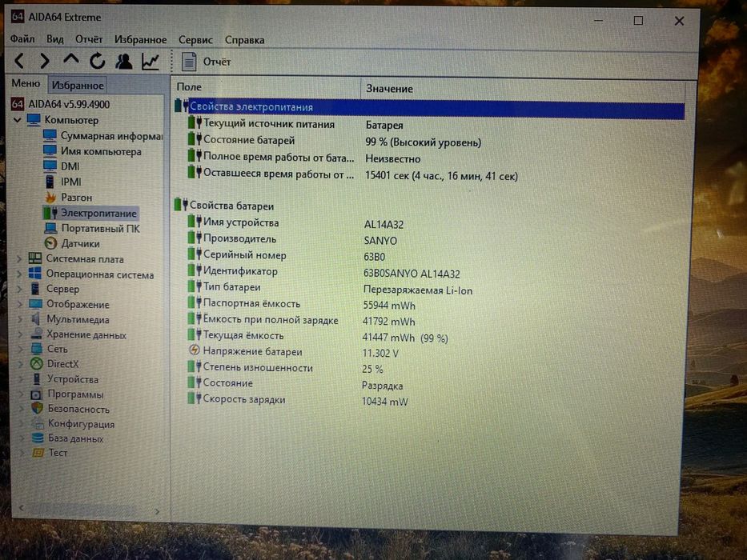This screenshot has height=560, width=747.
Task: Click the Forward navigation arrow
Action: point(45,61)
